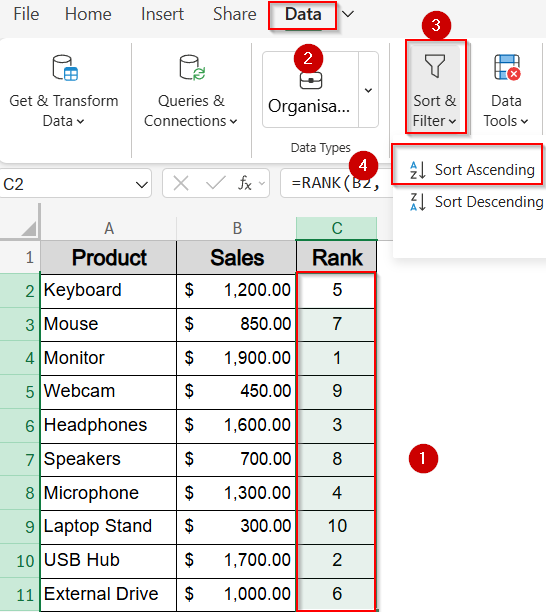Screen dimensions: 546x612
Task: Click the 1,700.00 sales cell
Action: point(237,560)
